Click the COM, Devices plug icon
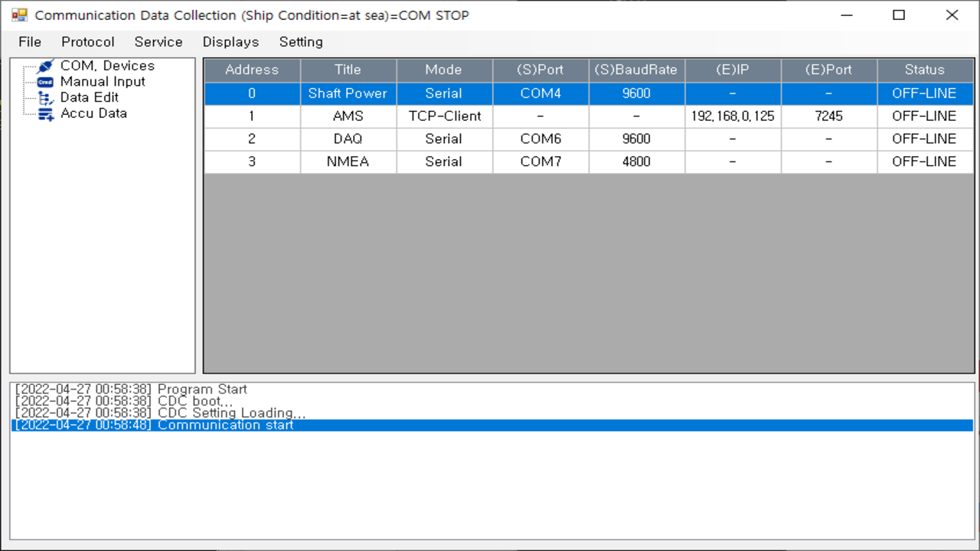 [x=46, y=67]
